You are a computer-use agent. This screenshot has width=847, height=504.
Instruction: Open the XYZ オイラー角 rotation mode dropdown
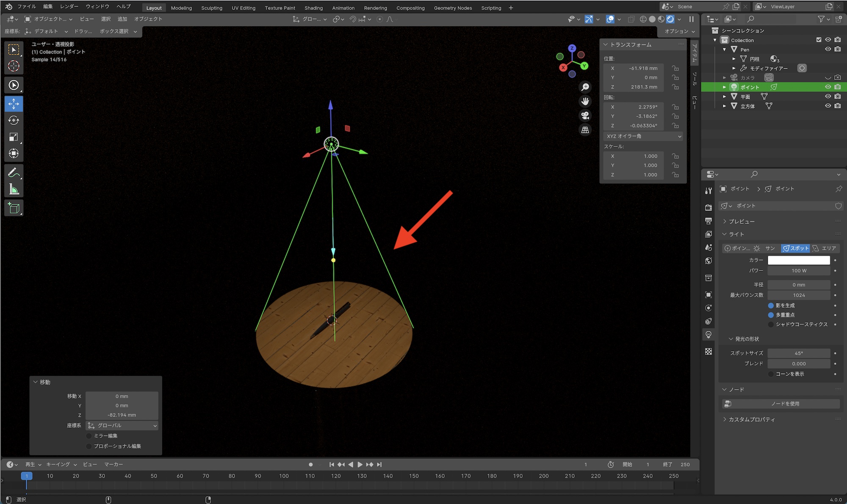[643, 136]
